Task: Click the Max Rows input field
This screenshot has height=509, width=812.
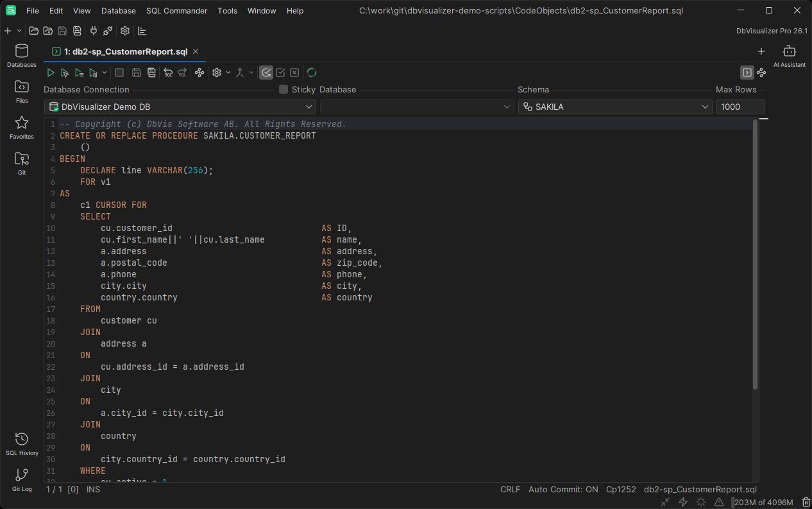Action: pyautogui.click(x=741, y=107)
